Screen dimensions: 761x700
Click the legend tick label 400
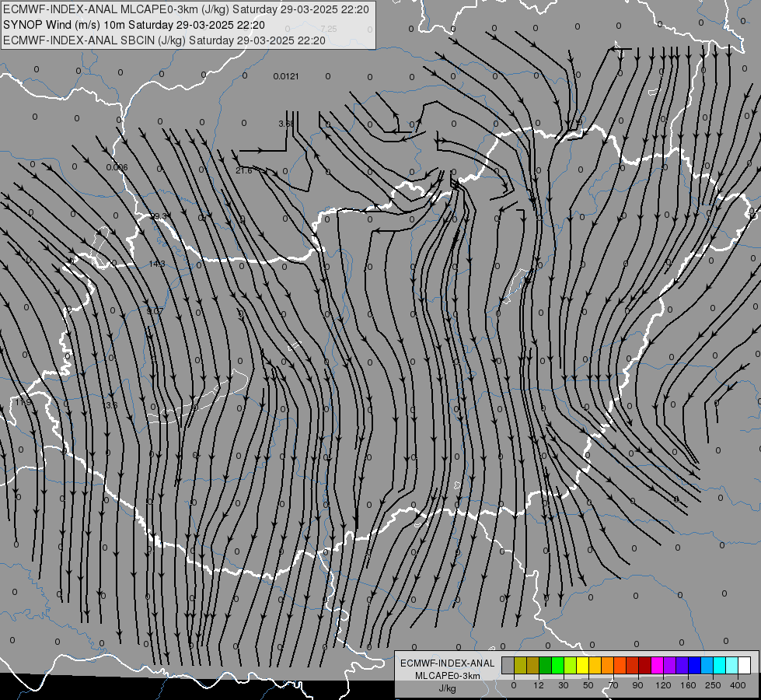[738, 686]
